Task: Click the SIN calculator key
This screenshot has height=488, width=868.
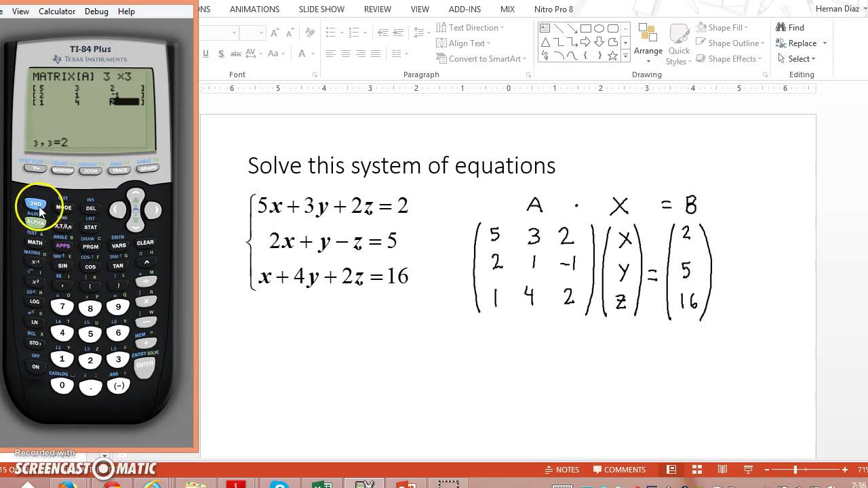Action: coord(63,266)
